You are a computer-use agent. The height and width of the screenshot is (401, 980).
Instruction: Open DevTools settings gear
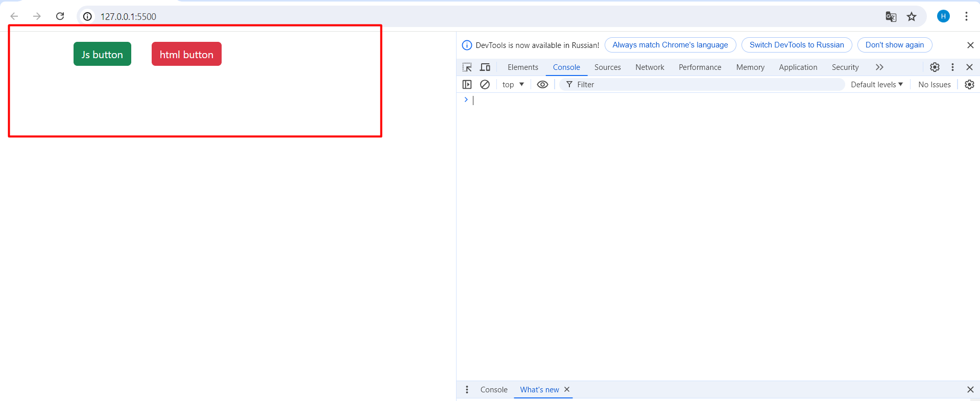coord(935,67)
